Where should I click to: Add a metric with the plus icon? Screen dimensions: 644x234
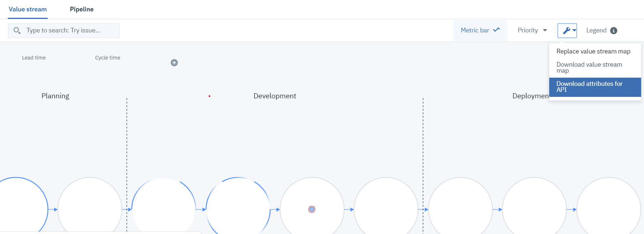[x=174, y=63]
